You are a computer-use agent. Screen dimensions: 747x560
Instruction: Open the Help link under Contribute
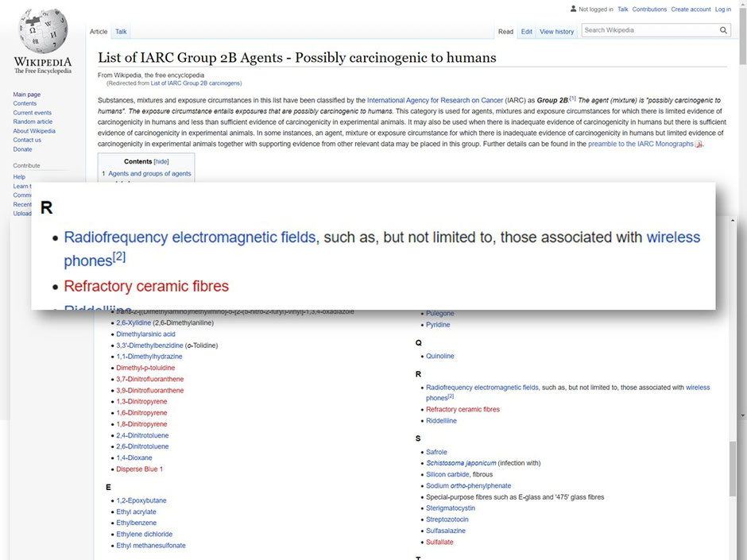pyautogui.click(x=19, y=176)
